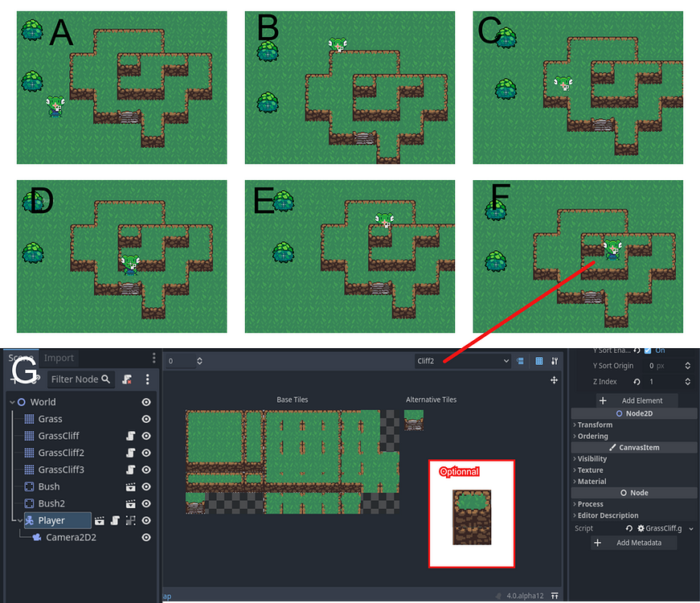Image resolution: width=700 pixels, height=603 pixels.
Task: Click the TileMap icon beside Grass node
Action: tap(29, 419)
